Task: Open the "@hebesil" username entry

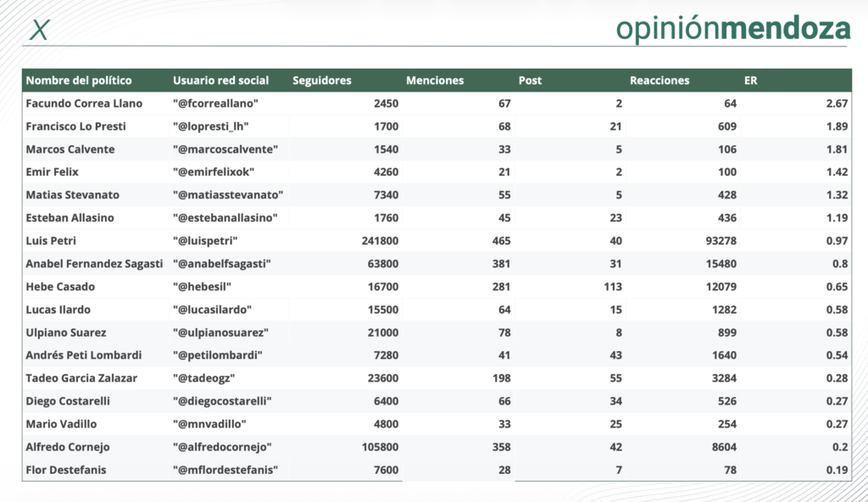Action: coord(201,287)
